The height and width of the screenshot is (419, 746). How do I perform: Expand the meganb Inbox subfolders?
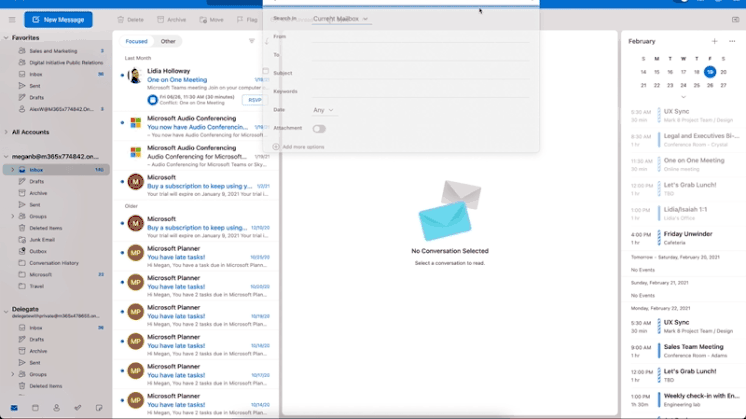[13, 170]
